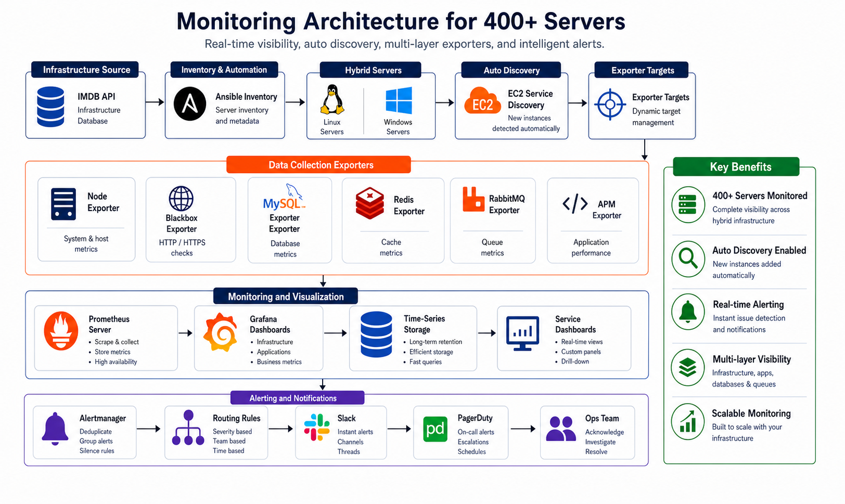Click 'Business metrics' bullet under Grafana

(x=279, y=362)
